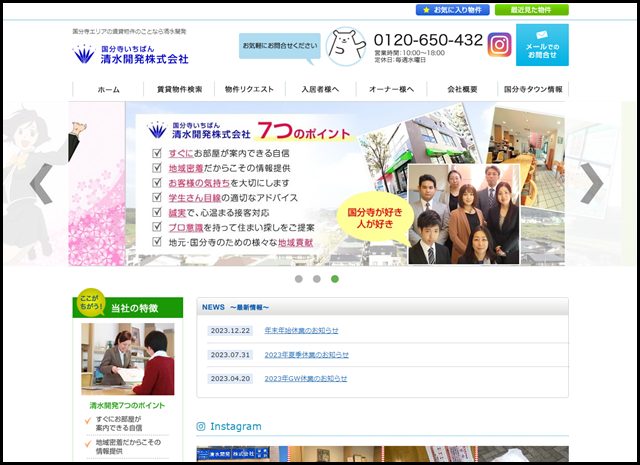The width and height of the screenshot is (640, 465).
Task: Open the Instagram icon in header
Action: [500, 44]
